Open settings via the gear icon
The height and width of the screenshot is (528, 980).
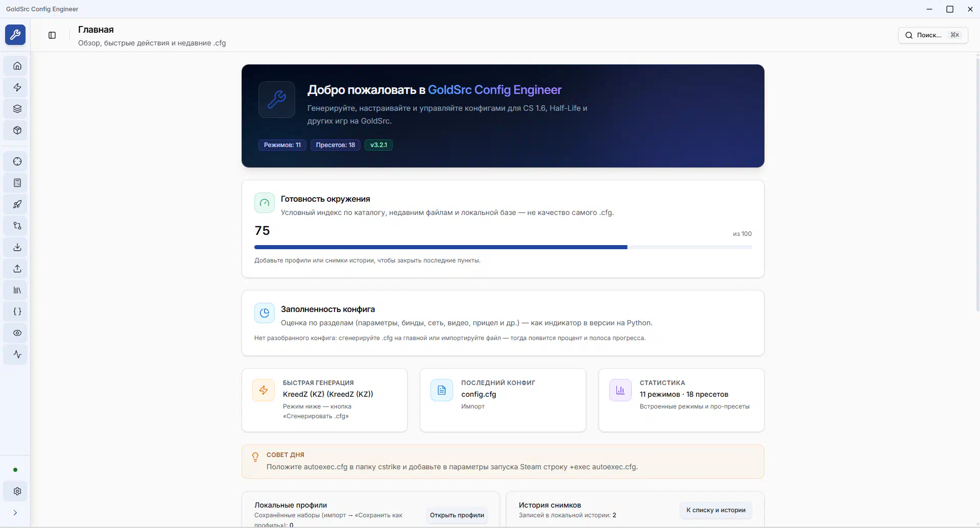pos(17,491)
